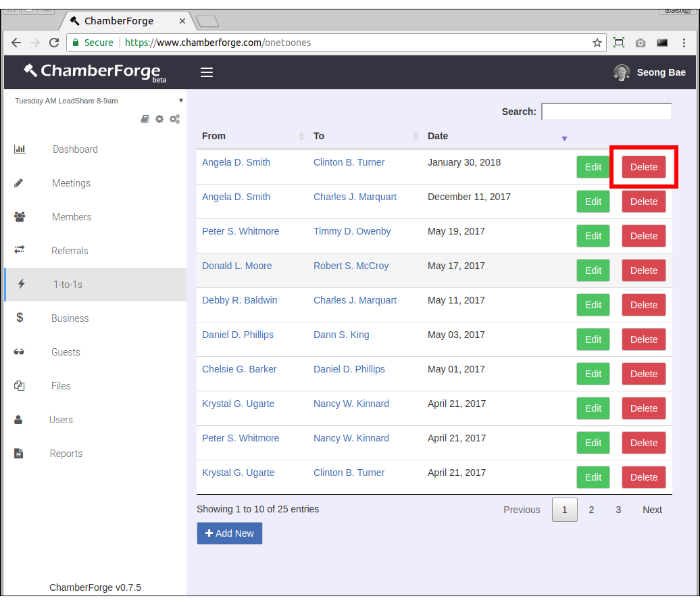Bookmark this page with star icon
Screen dimensions: 700x605
(x=597, y=43)
